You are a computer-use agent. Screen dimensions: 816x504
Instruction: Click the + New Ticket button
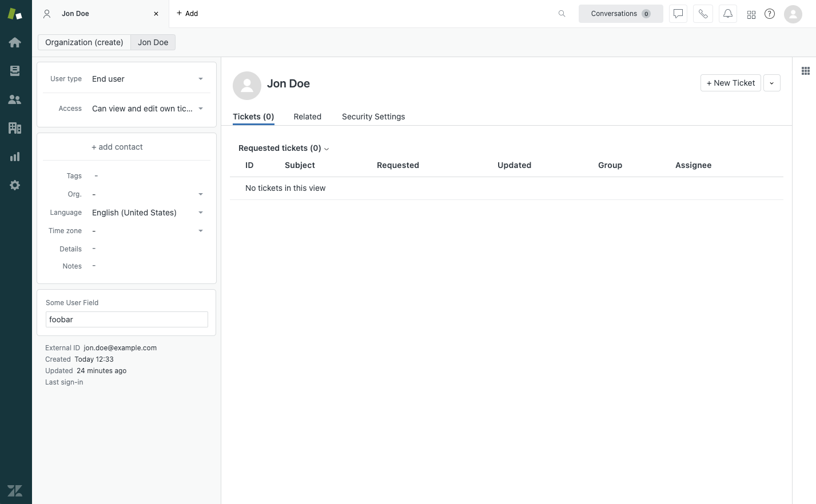(730, 83)
